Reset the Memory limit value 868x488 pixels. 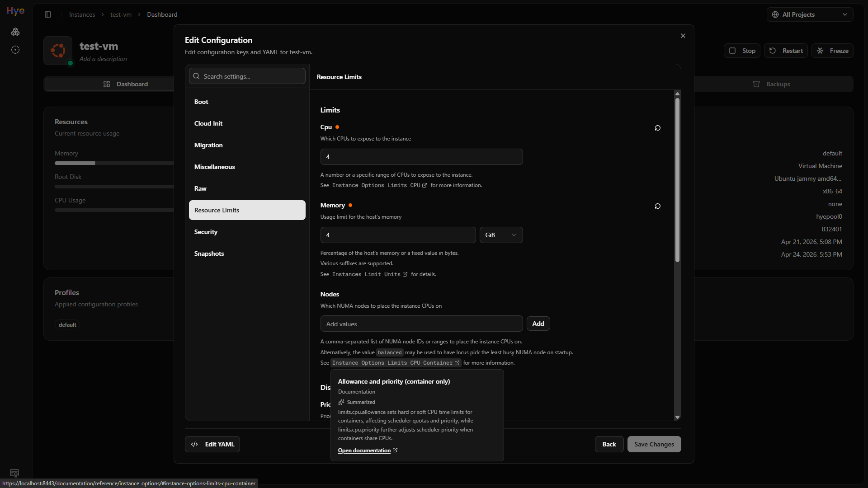click(657, 206)
